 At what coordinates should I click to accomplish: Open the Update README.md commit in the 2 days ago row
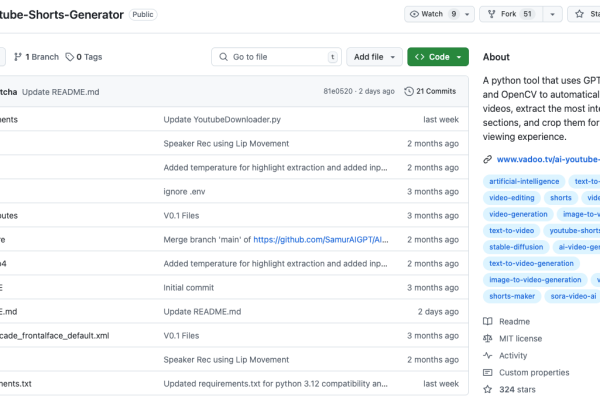tap(202, 312)
